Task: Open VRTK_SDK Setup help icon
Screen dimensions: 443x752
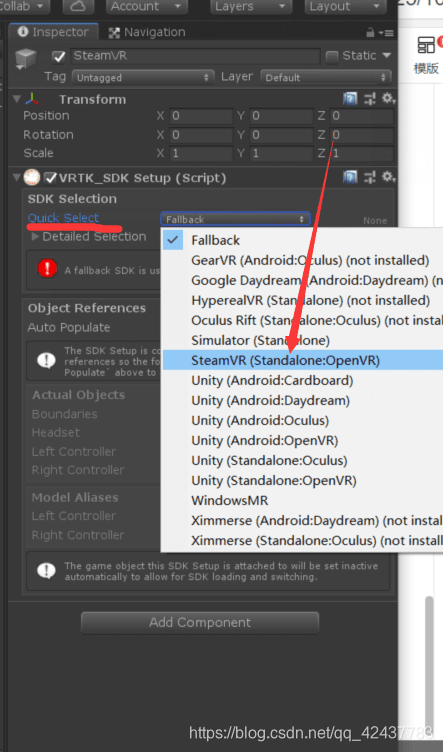Action: (350, 177)
